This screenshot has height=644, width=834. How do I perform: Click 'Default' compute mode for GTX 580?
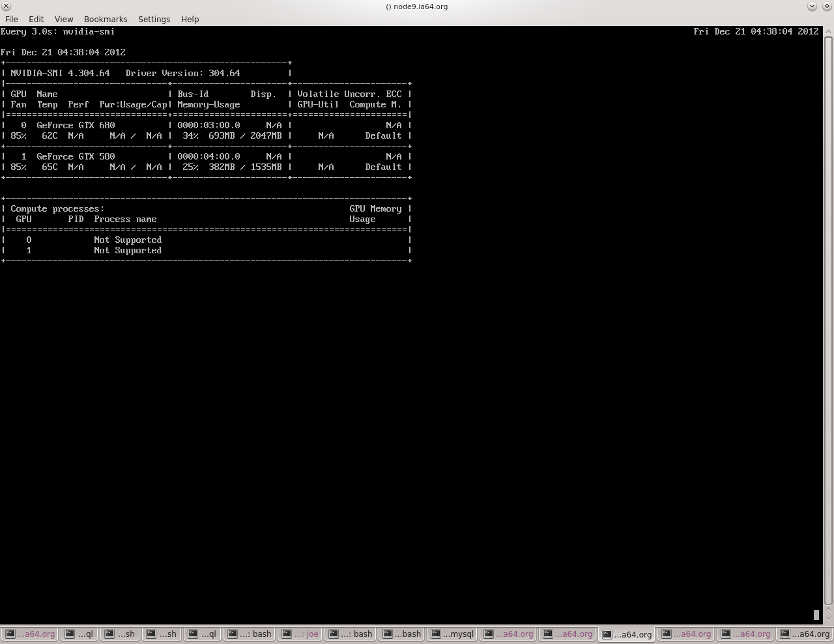[x=383, y=167]
